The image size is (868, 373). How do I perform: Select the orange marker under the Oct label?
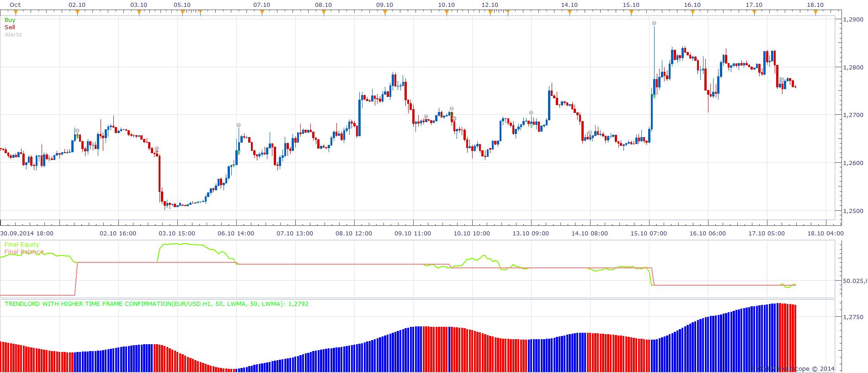coord(16,13)
